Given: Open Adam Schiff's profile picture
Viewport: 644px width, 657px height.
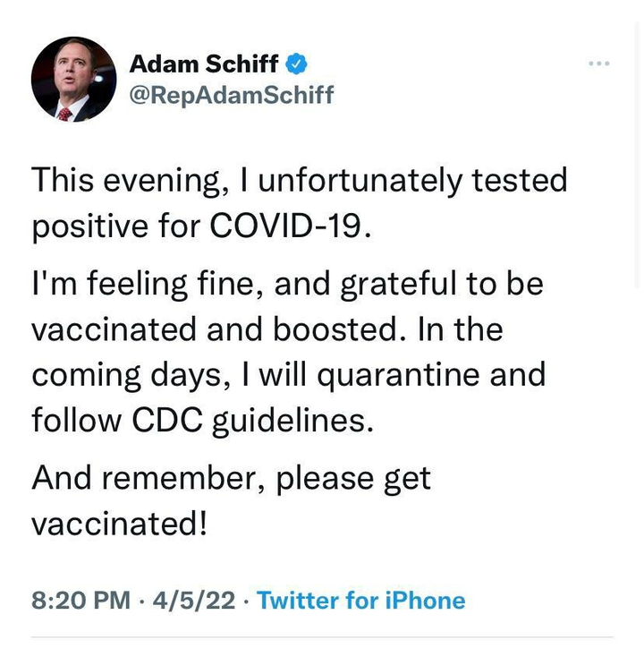Looking at the screenshot, I should (73, 79).
